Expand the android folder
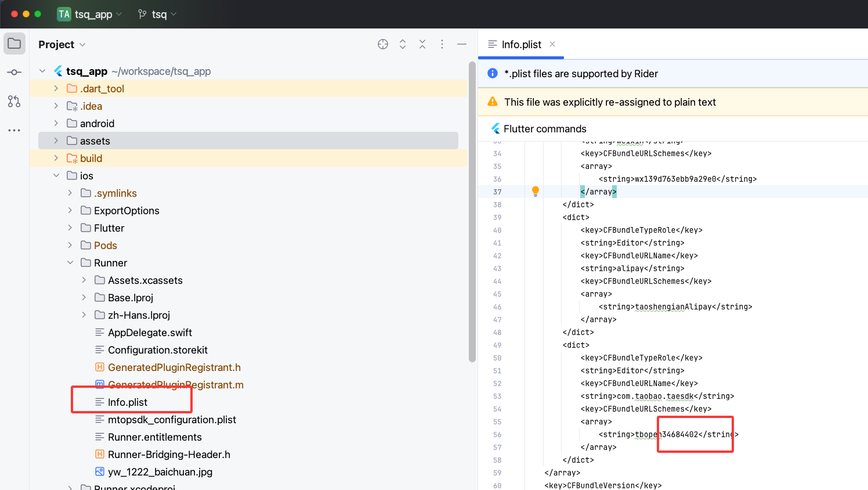This screenshot has height=490, width=868. pyautogui.click(x=56, y=123)
